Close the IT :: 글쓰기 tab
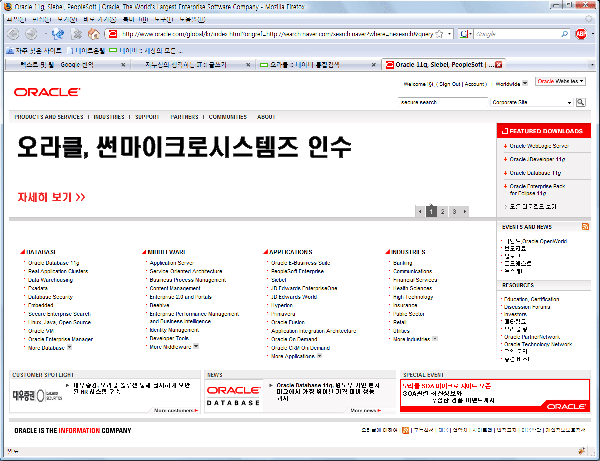Image resolution: width=600 pixels, height=461 pixels. click(x=248, y=65)
